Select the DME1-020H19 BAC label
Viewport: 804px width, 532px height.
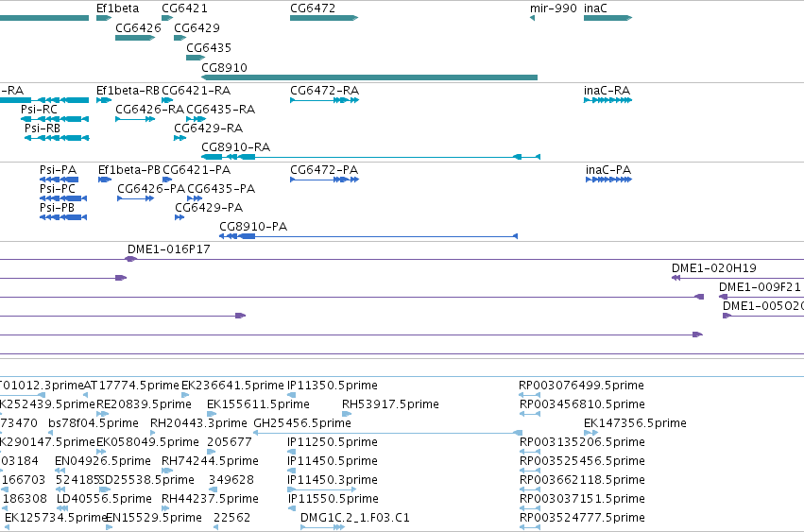pos(714,268)
